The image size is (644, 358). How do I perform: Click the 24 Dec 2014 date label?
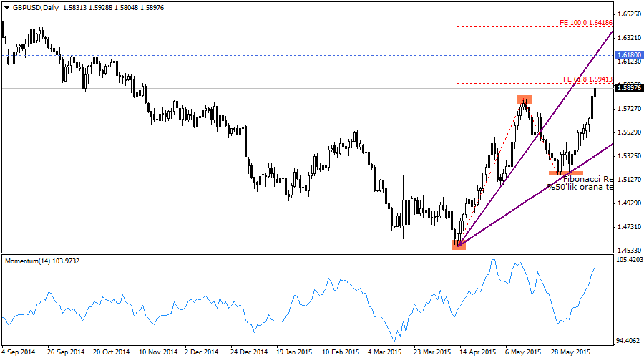tap(248, 352)
